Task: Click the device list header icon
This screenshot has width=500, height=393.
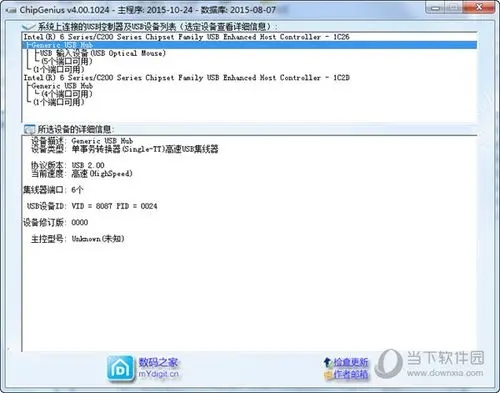Action: 29,27
